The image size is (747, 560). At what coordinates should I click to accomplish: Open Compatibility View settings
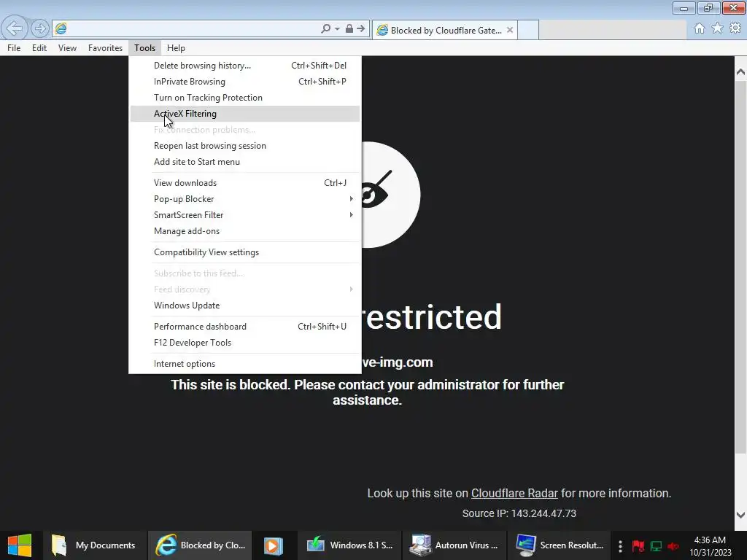coord(245,252)
